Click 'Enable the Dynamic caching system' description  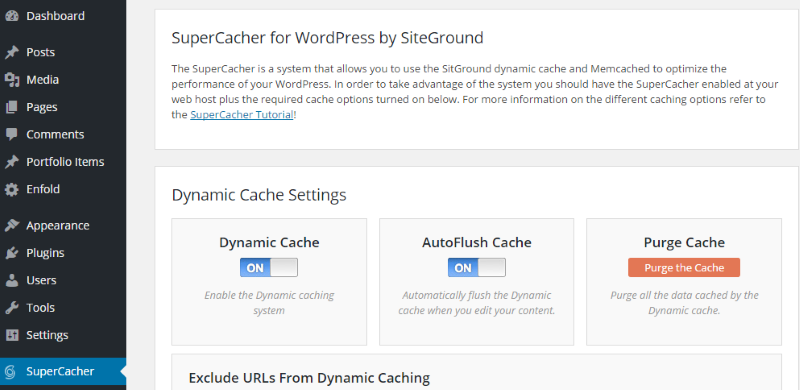coord(269,303)
